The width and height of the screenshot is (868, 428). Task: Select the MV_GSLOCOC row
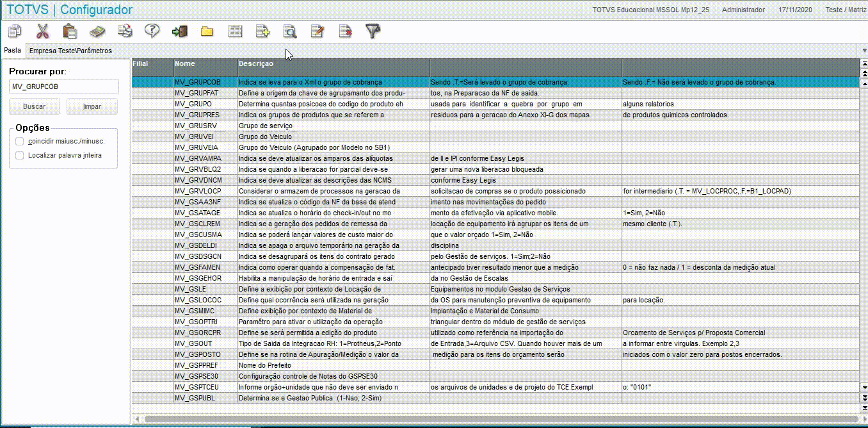[x=495, y=300]
